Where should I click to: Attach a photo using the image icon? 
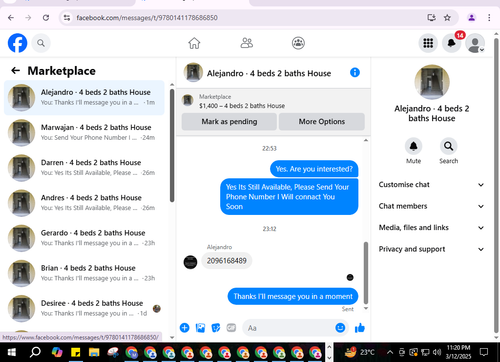tap(200, 328)
